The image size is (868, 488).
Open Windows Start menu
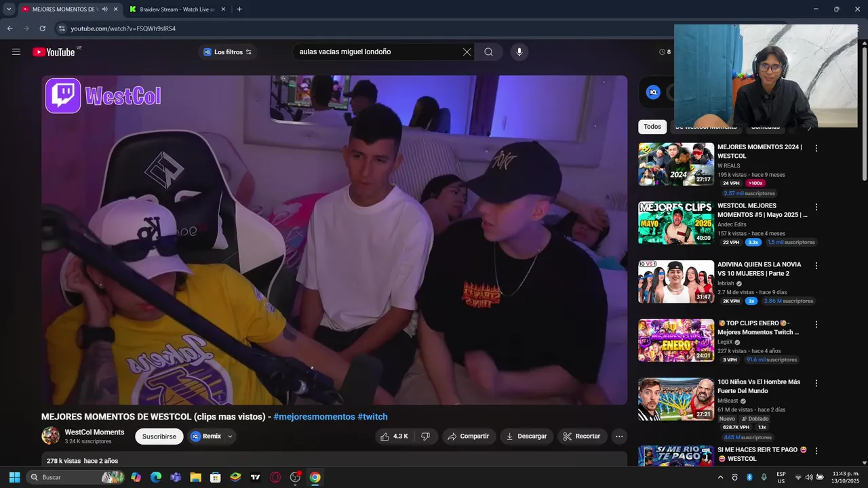14,477
